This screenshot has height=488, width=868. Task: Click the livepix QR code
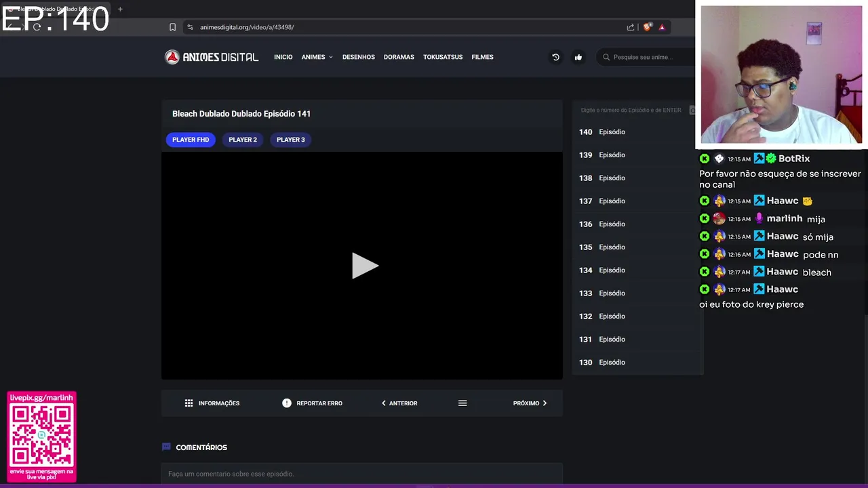point(41,434)
